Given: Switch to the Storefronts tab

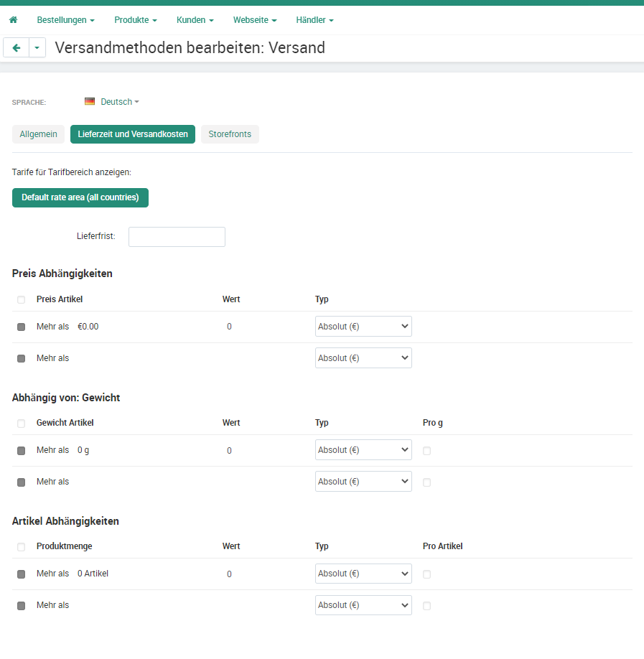Looking at the screenshot, I should tap(230, 134).
